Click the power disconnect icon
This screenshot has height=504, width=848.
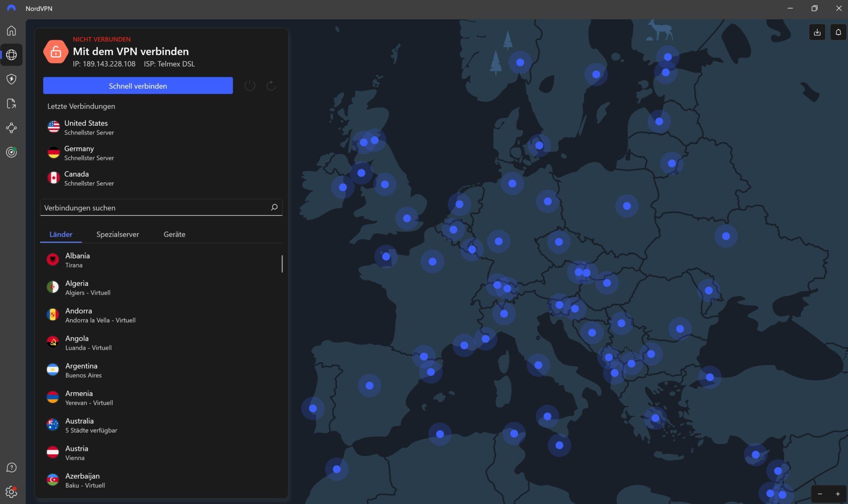pyautogui.click(x=250, y=86)
